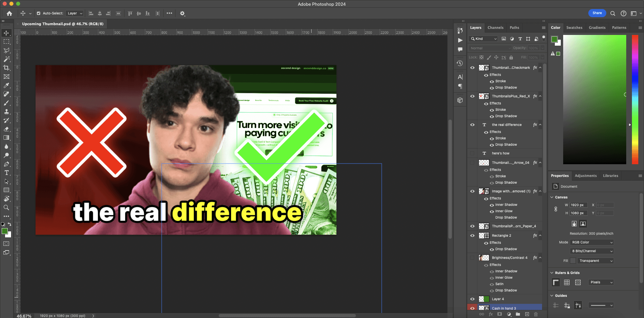
Task: Select the Crop tool
Action: pos(6,68)
